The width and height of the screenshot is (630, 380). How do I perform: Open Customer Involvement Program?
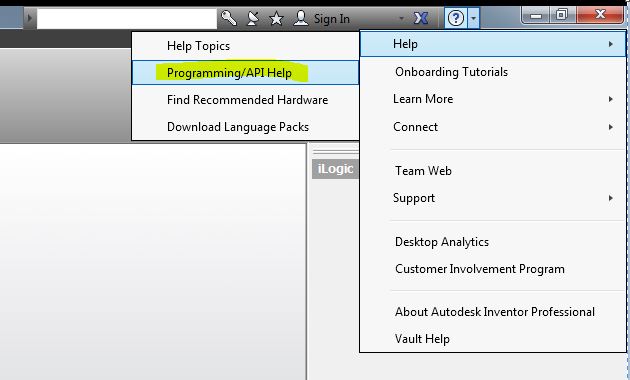click(493, 269)
